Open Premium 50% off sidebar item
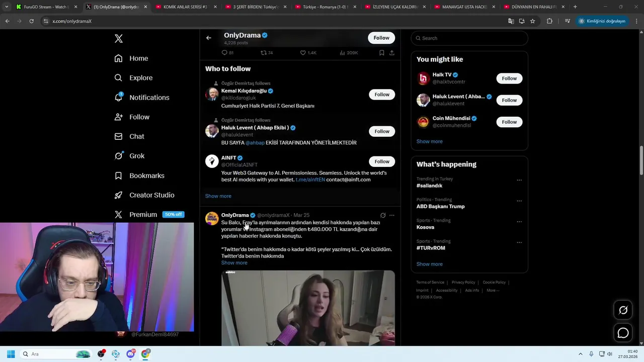The height and width of the screenshot is (362, 644). point(149,215)
